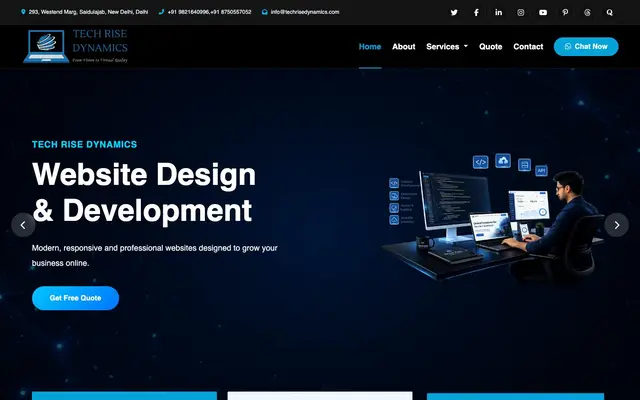Image resolution: width=640 pixels, height=400 pixels.
Task: Select the Home menu item
Action: (x=370, y=47)
